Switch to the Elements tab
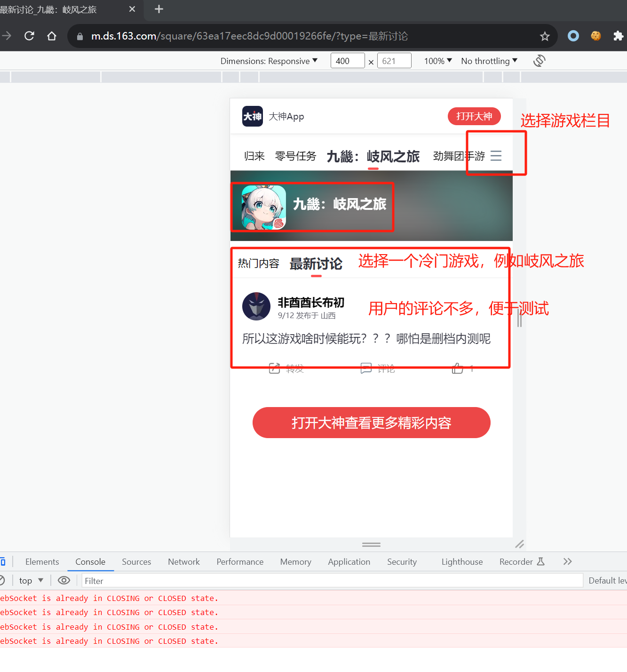Image resolution: width=627 pixels, height=672 pixels. [x=42, y=561]
